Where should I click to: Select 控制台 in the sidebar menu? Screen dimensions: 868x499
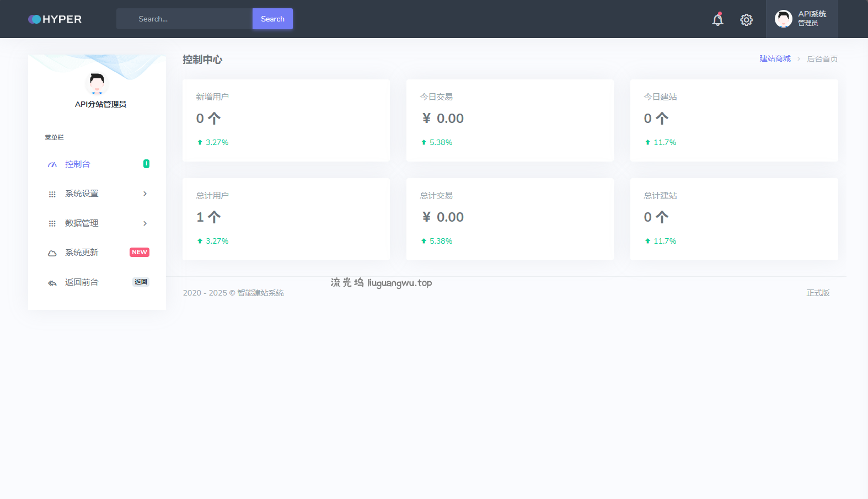78,164
